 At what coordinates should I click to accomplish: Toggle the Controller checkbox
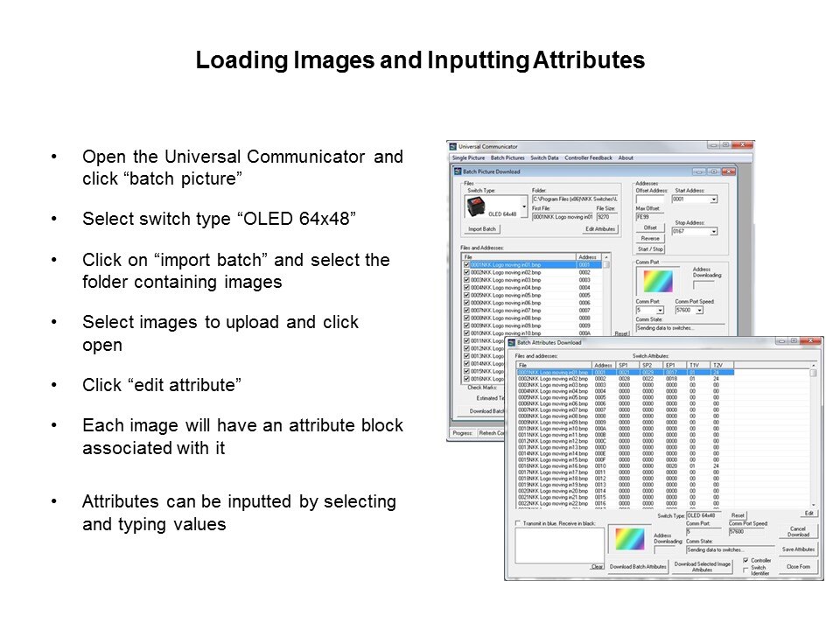(745, 560)
